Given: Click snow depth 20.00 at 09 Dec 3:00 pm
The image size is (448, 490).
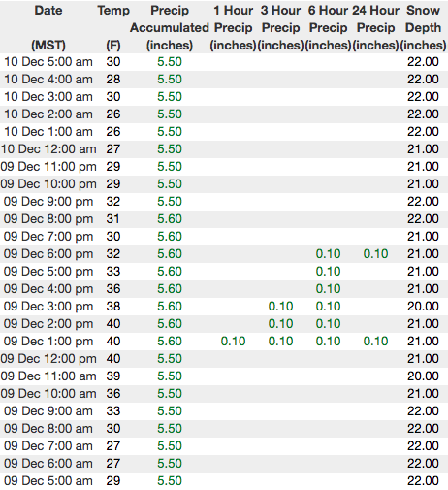Looking at the screenshot, I should pos(423,307).
